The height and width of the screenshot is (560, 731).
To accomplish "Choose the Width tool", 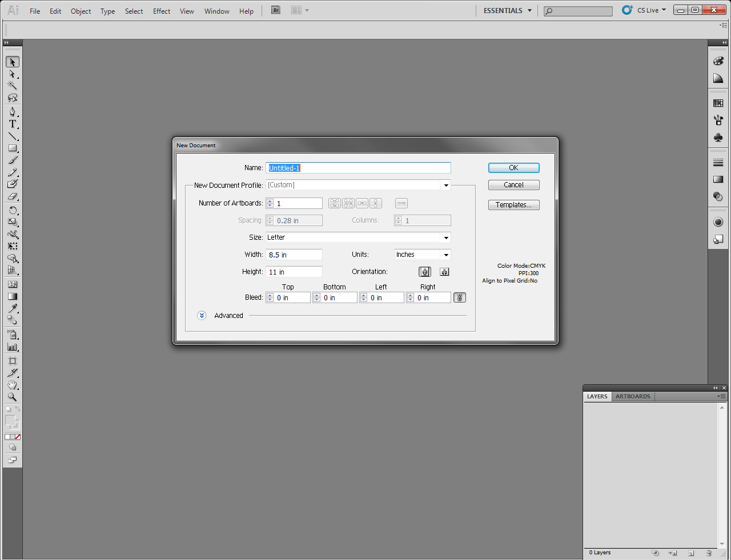I will click(13, 234).
